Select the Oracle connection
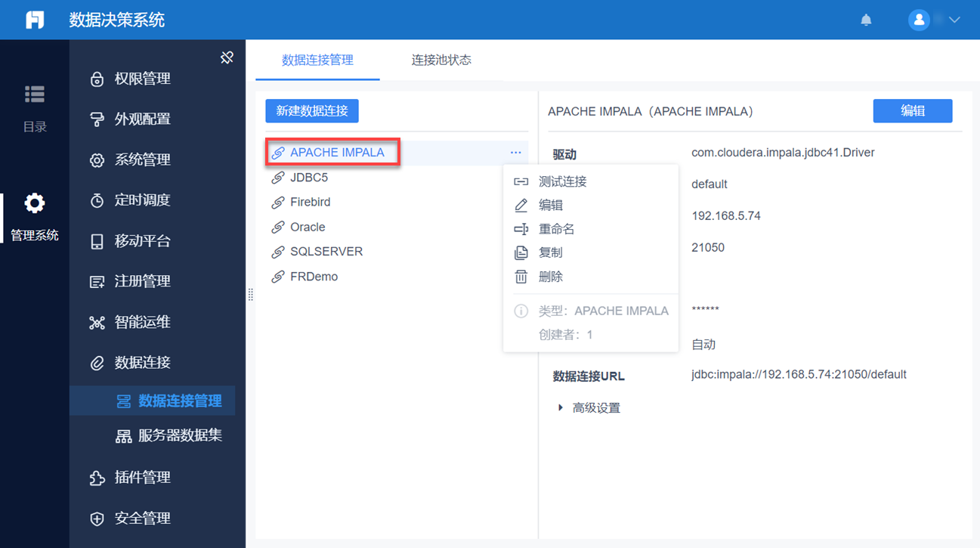980x548 pixels. pyautogui.click(x=308, y=227)
